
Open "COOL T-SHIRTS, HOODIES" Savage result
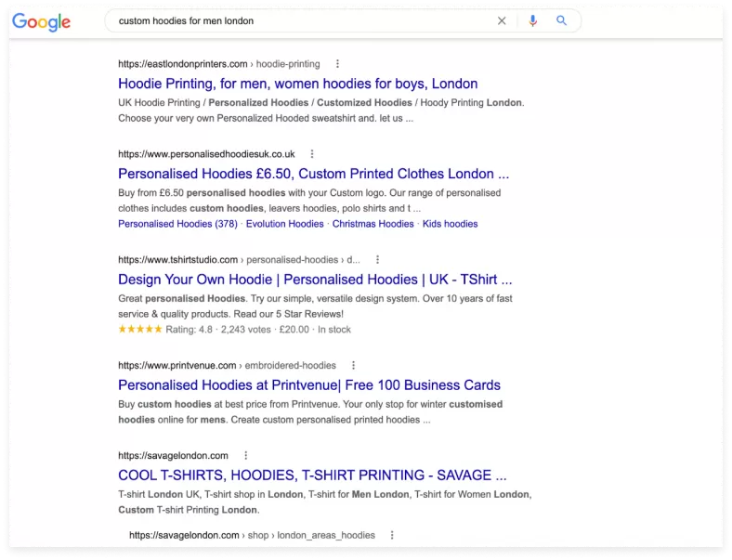point(312,475)
